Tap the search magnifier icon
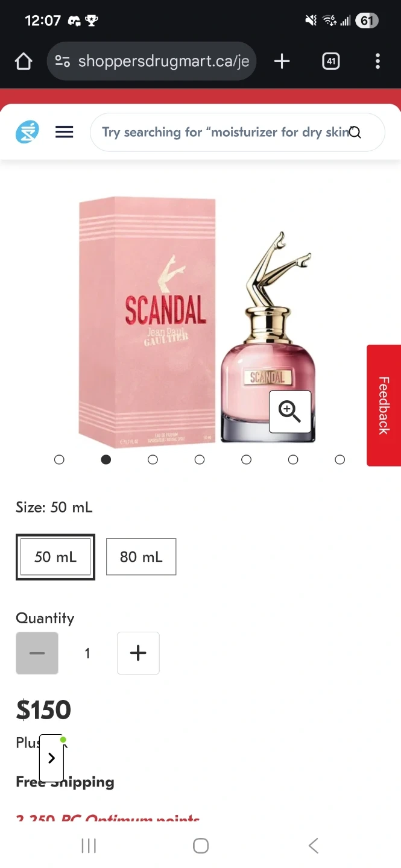The image size is (401, 868). coord(355,133)
